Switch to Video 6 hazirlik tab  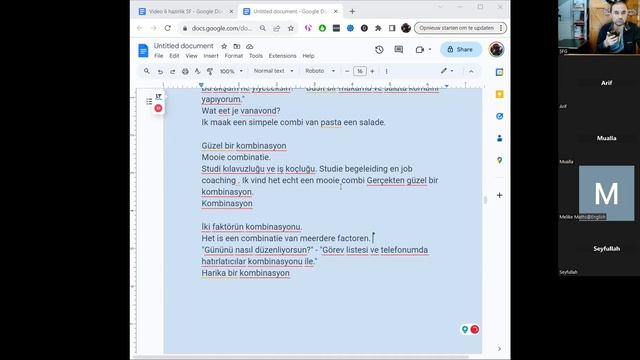click(x=186, y=11)
